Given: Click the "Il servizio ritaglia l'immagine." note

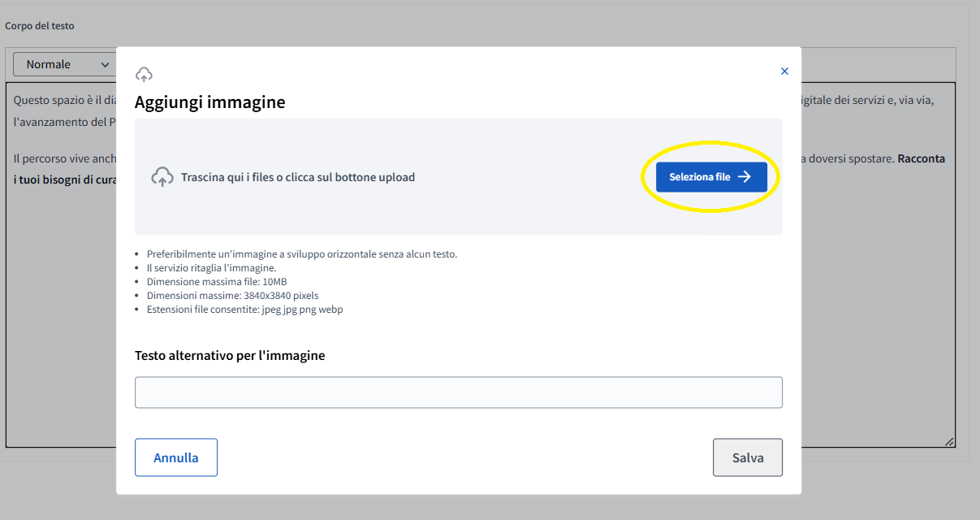Looking at the screenshot, I should 212,268.
